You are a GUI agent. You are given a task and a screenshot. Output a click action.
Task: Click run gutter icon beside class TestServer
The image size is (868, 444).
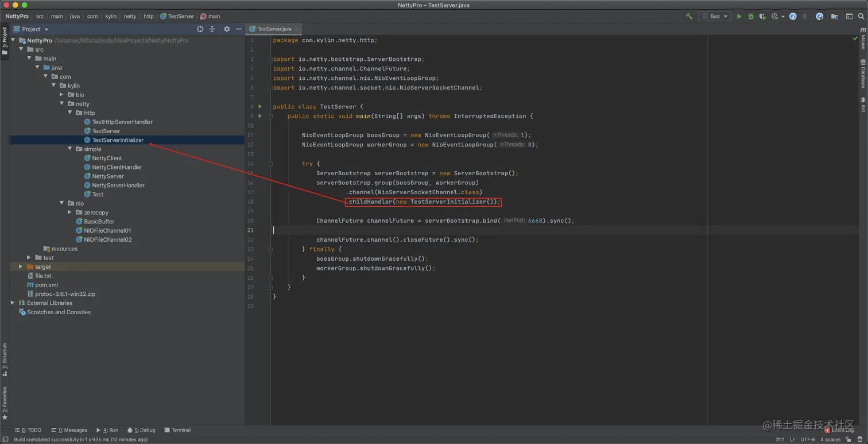(x=260, y=106)
